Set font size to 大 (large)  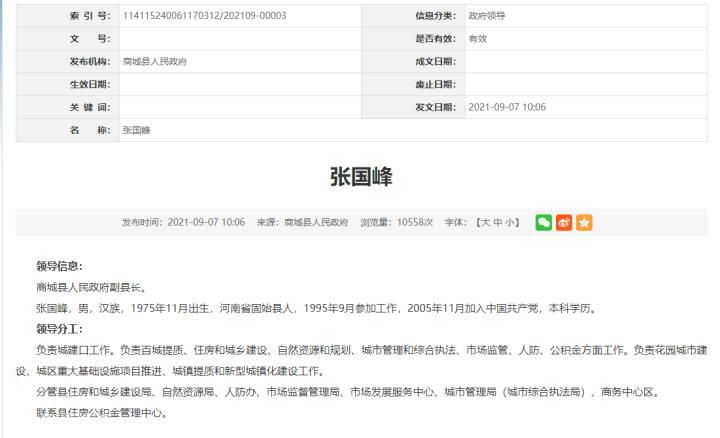(485, 223)
